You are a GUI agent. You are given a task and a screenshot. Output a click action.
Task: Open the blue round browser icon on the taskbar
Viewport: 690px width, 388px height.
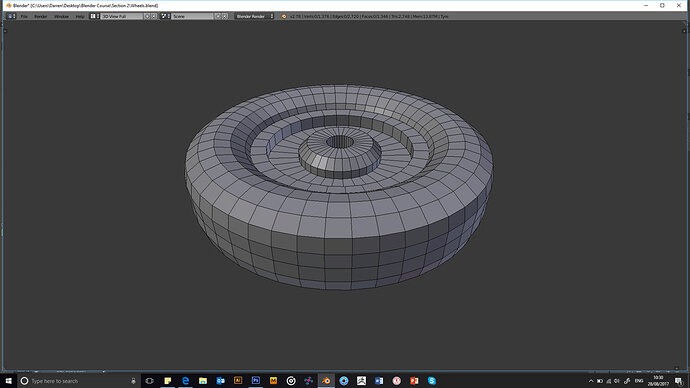tap(344, 381)
